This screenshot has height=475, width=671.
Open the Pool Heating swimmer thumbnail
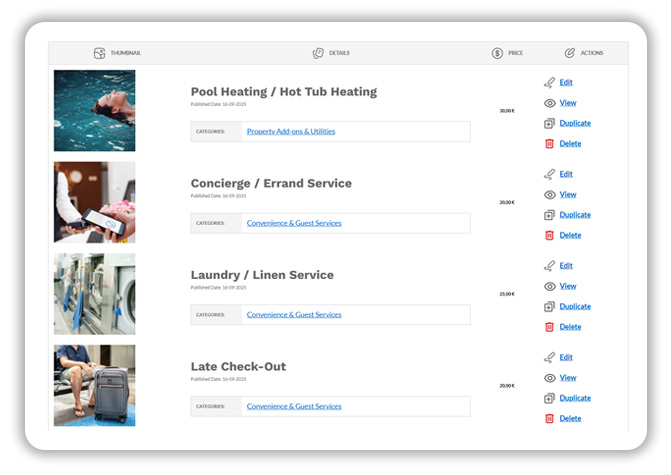pyautogui.click(x=94, y=110)
